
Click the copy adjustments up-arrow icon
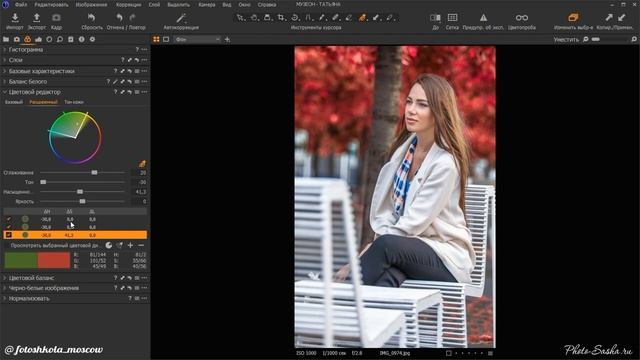609,18
